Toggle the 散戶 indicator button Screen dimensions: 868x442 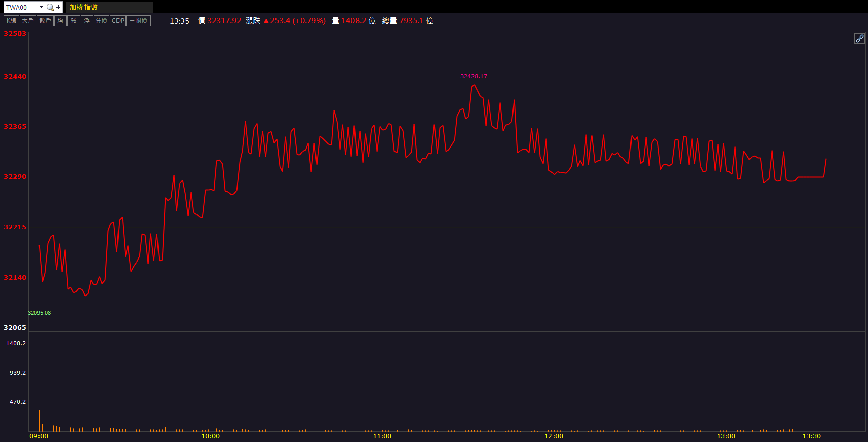click(45, 21)
